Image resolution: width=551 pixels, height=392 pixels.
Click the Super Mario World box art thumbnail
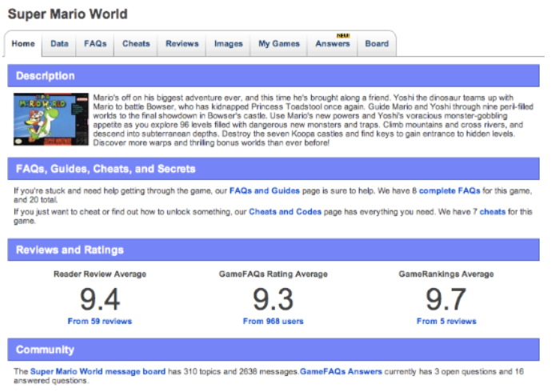[x=50, y=118]
